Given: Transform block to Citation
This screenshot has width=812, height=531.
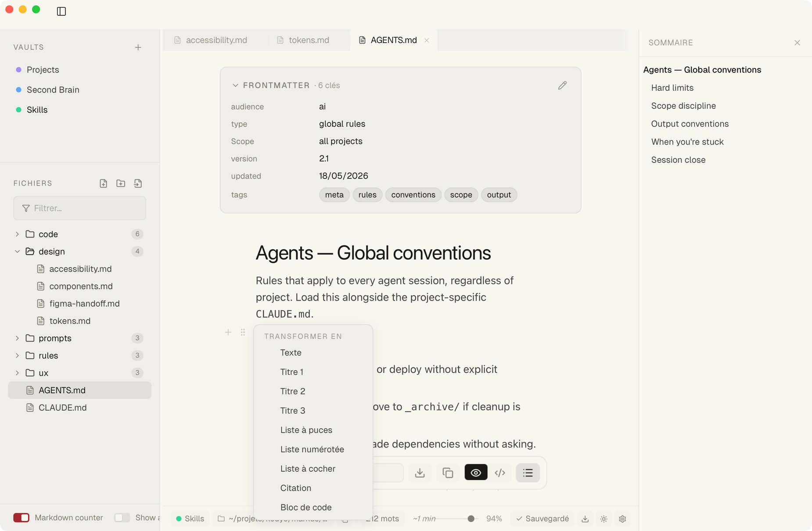Looking at the screenshot, I should (313, 488).
